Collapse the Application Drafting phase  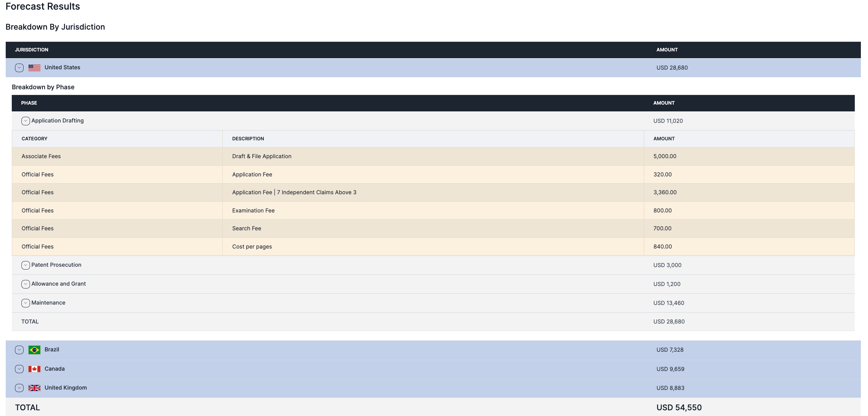pos(26,121)
